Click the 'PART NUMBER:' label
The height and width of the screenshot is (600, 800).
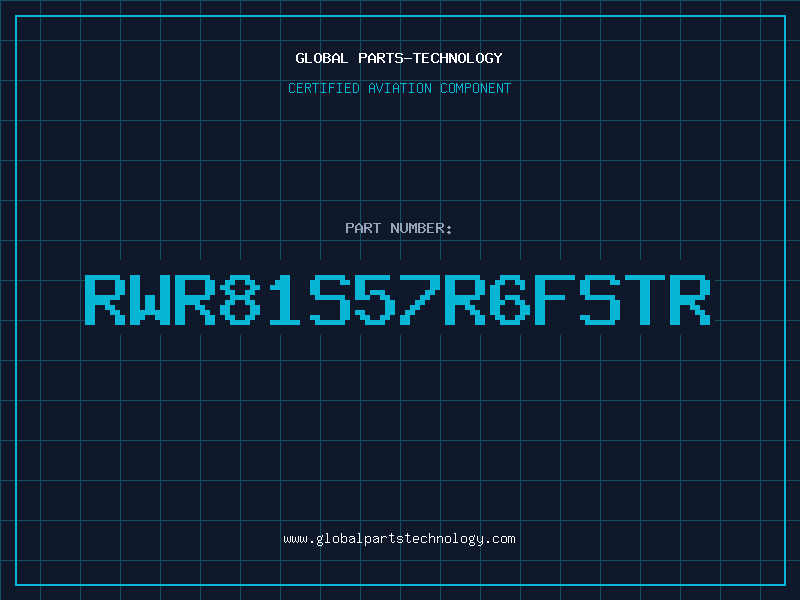point(398,228)
